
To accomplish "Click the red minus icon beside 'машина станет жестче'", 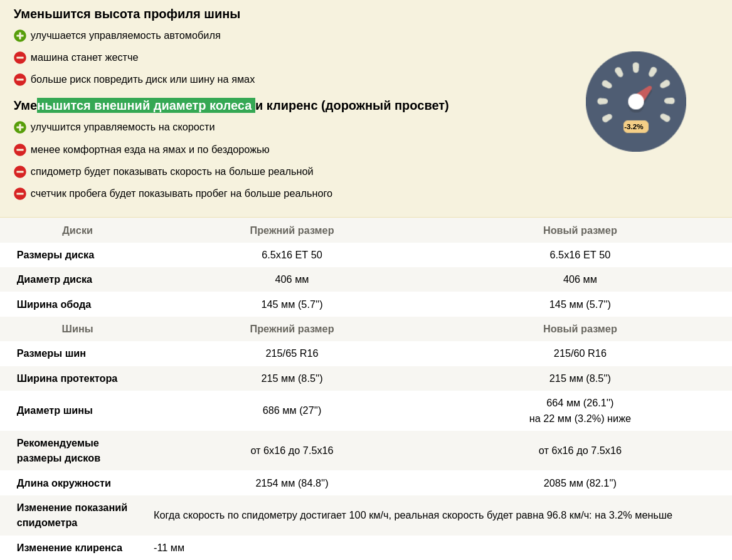I will 20,58.
